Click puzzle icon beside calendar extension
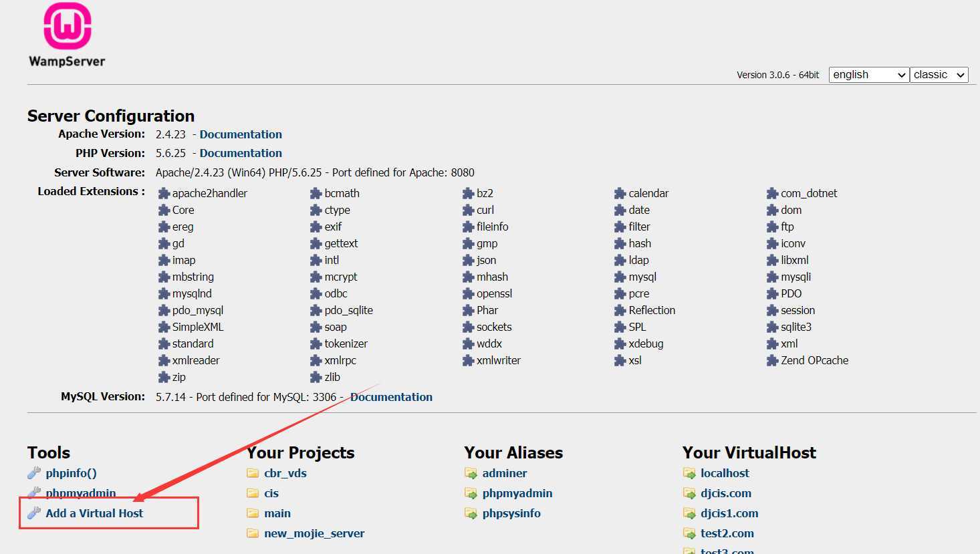 coord(620,193)
